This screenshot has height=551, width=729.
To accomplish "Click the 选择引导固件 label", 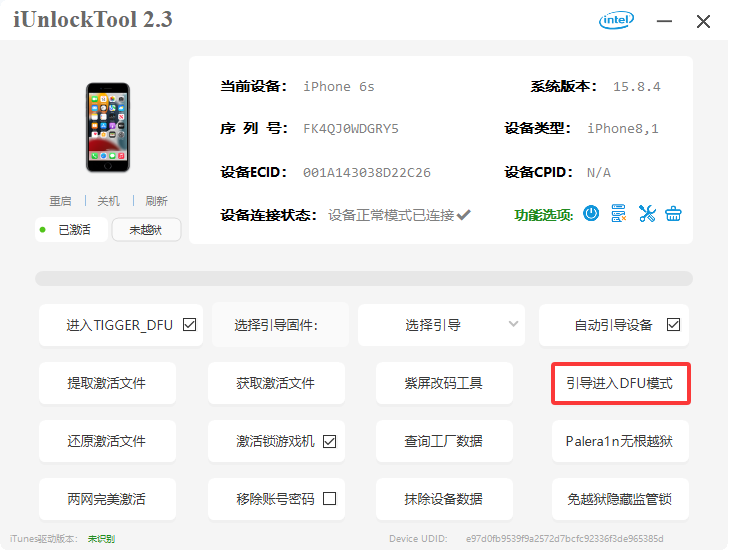I will [x=276, y=325].
